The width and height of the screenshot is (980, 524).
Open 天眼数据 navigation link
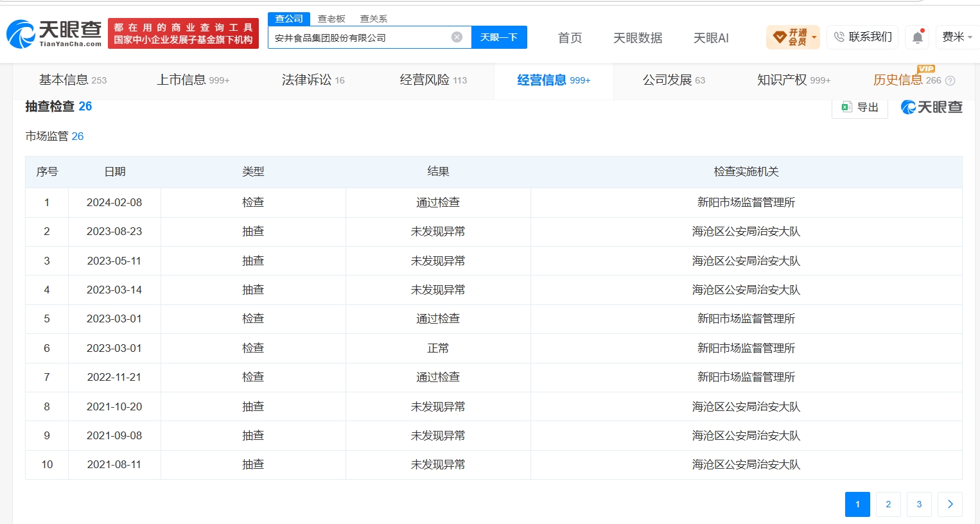coord(638,38)
